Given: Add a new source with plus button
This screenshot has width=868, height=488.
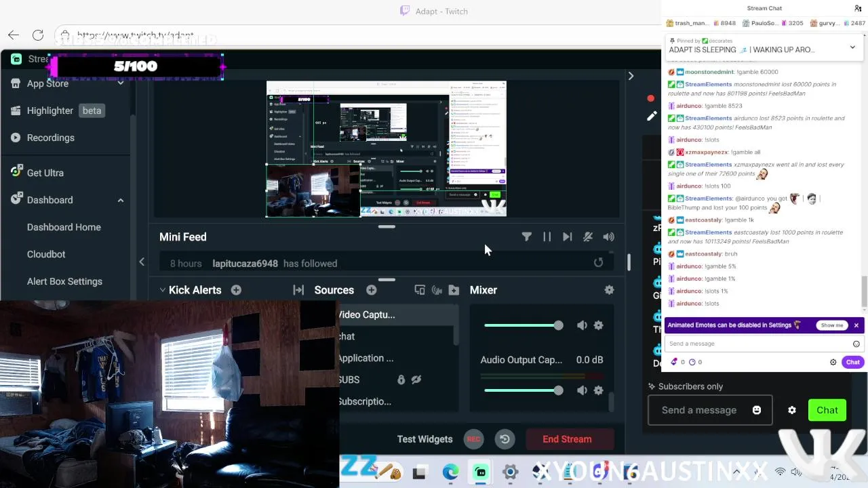Looking at the screenshot, I should [x=372, y=290].
